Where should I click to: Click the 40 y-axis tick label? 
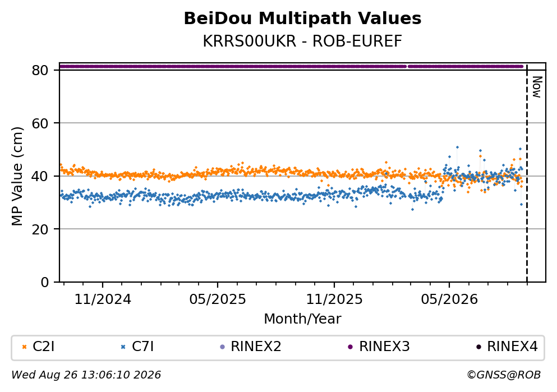pos(40,177)
